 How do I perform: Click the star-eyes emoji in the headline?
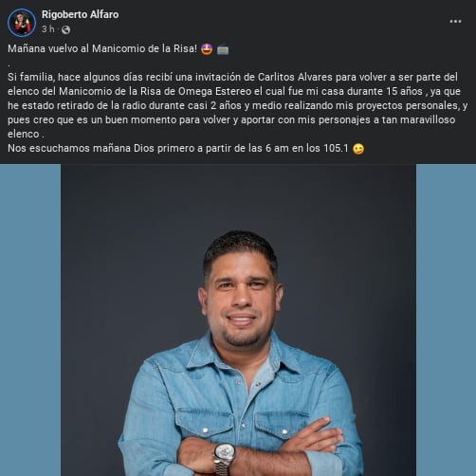click(207, 49)
